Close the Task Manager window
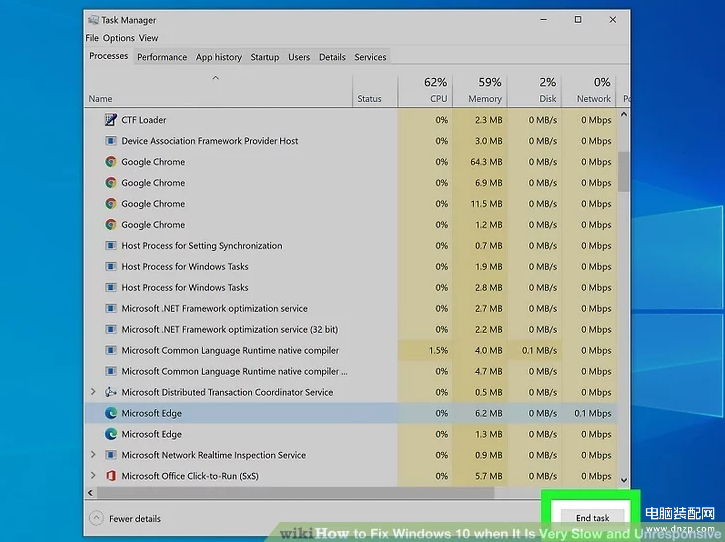 tap(613, 19)
